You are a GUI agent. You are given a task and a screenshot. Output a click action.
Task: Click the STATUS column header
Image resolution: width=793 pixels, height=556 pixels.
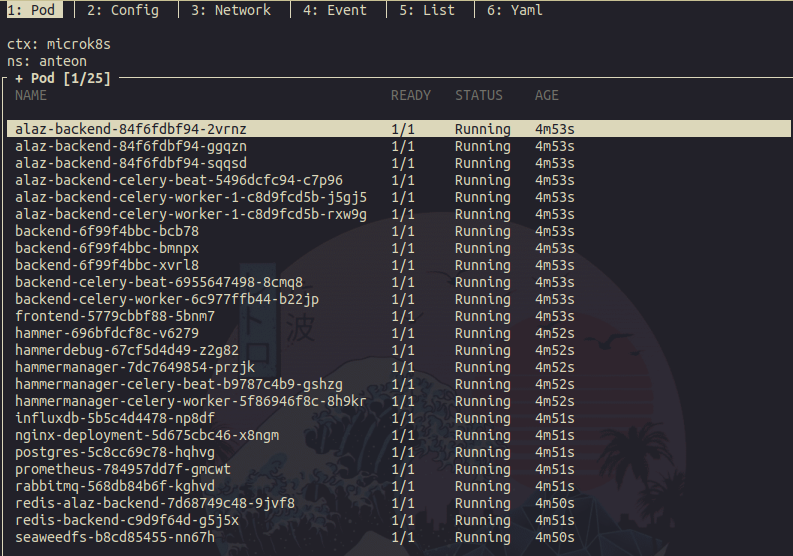click(479, 95)
